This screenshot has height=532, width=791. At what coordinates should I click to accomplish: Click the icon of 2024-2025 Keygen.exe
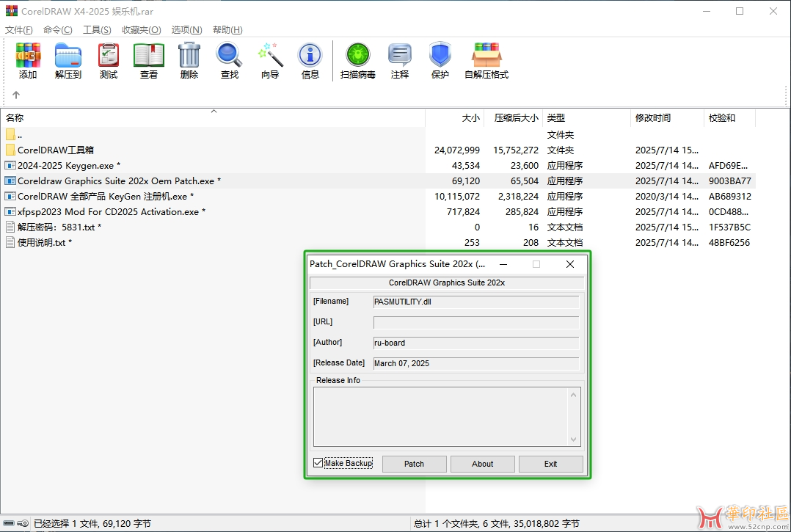[x=10, y=165]
